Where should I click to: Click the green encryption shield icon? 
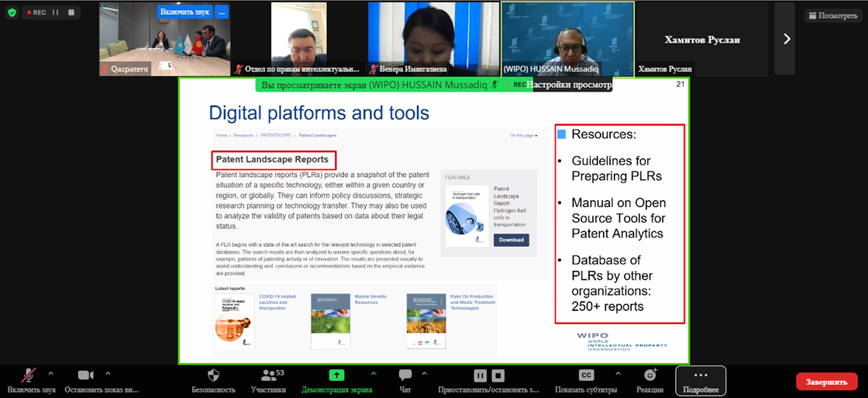tap(11, 12)
